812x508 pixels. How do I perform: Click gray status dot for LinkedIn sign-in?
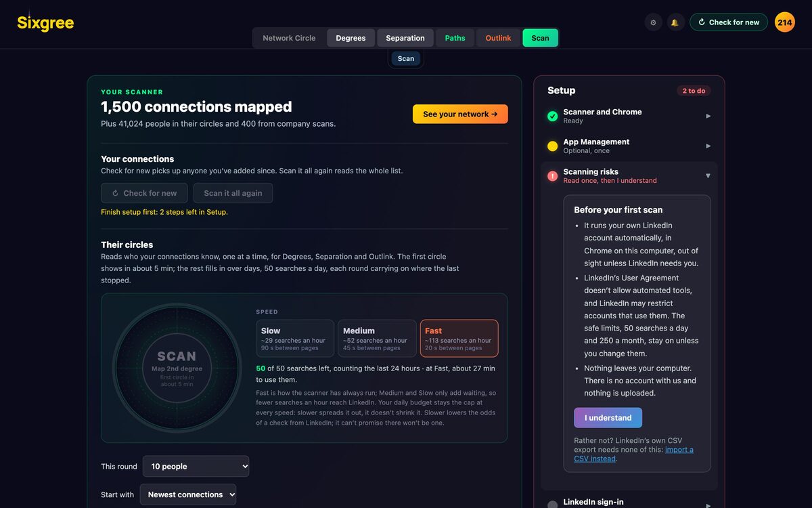pyautogui.click(x=552, y=505)
